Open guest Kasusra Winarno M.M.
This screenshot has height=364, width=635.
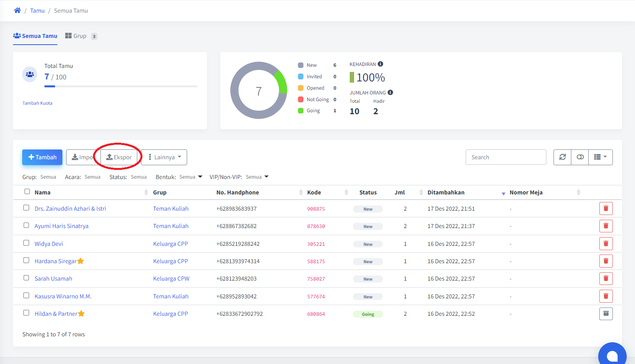point(63,296)
